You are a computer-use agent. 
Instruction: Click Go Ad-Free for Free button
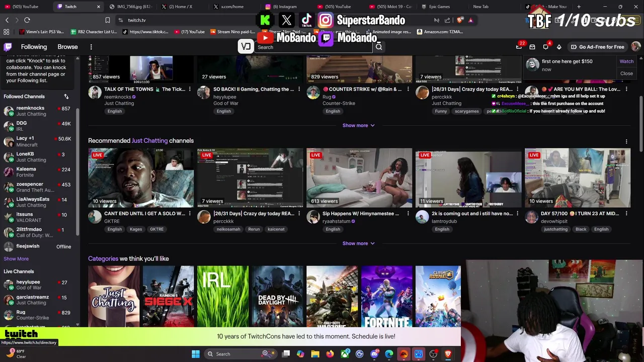click(598, 47)
